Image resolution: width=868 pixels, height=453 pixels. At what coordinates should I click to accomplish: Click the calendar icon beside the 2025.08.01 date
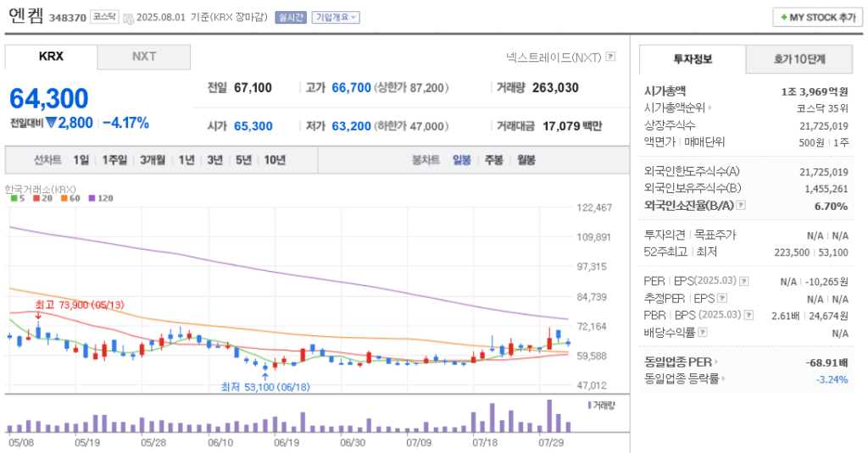point(128,19)
